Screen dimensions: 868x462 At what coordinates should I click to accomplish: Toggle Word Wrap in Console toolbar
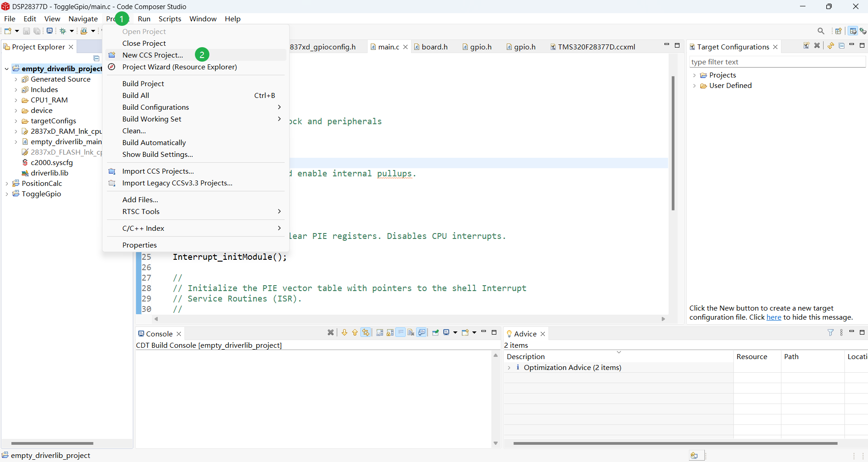pyautogui.click(x=401, y=332)
